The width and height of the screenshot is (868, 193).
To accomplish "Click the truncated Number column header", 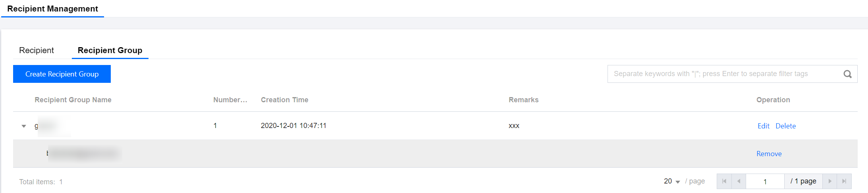I will pyautogui.click(x=230, y=100).
